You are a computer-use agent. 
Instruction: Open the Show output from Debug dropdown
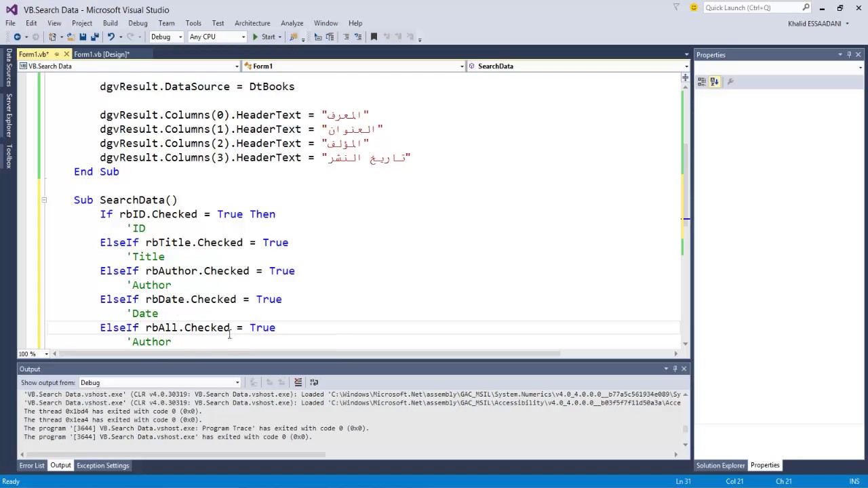[159, 382]
